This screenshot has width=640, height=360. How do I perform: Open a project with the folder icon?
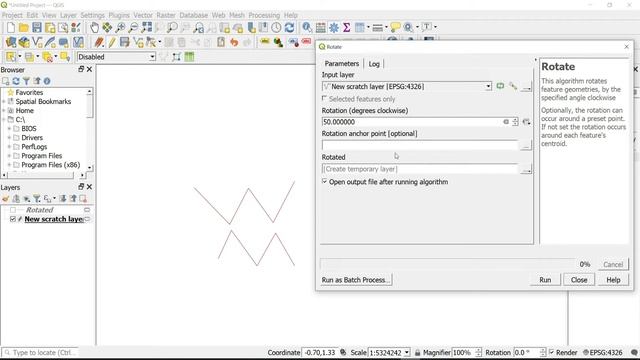click(x=24, y=27)
